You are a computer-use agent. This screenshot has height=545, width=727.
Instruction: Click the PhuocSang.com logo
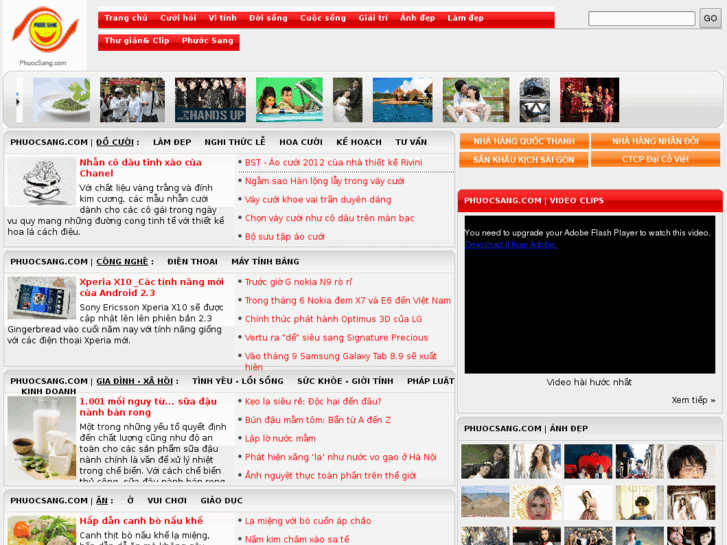[44, 35]
